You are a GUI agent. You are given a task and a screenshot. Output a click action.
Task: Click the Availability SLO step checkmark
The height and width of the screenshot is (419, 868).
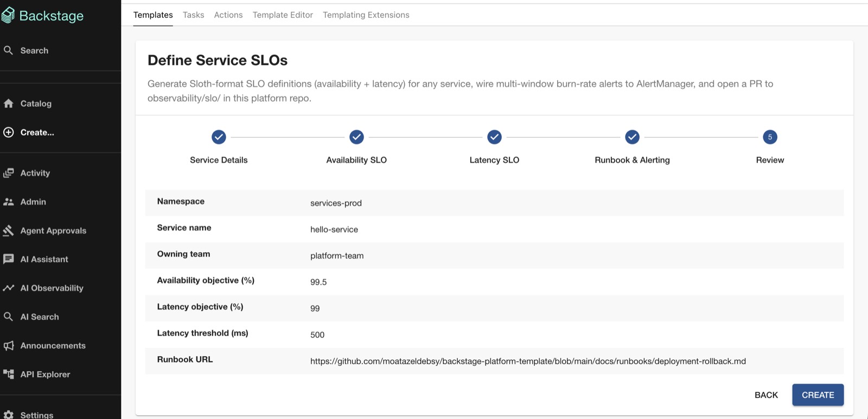356,137
